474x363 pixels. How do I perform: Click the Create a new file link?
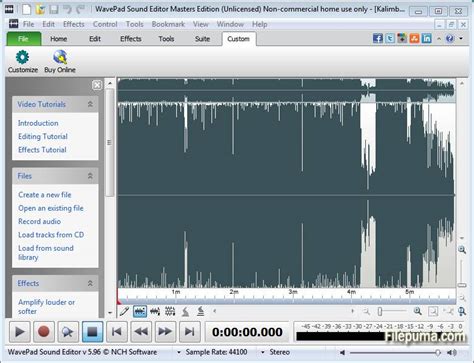click(45, 195)
